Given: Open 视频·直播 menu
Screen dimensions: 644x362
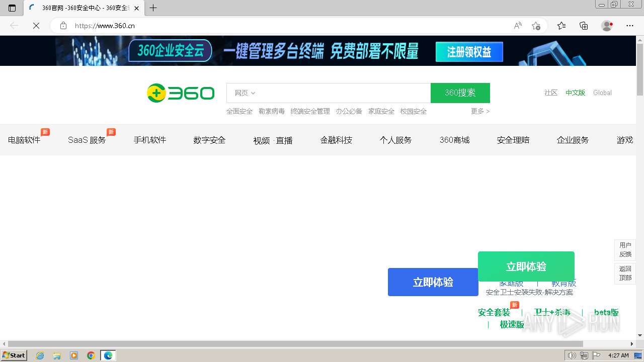Looking at the screenshot, I should click(x=273, y=141).
